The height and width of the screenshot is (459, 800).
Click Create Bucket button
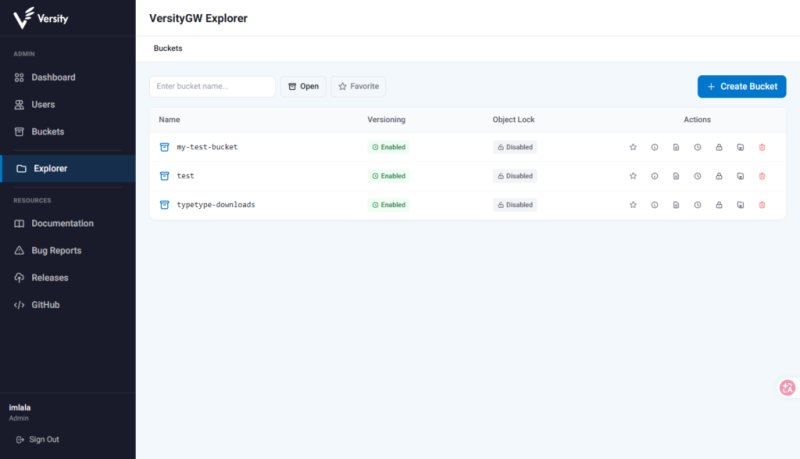pos(742,86)
